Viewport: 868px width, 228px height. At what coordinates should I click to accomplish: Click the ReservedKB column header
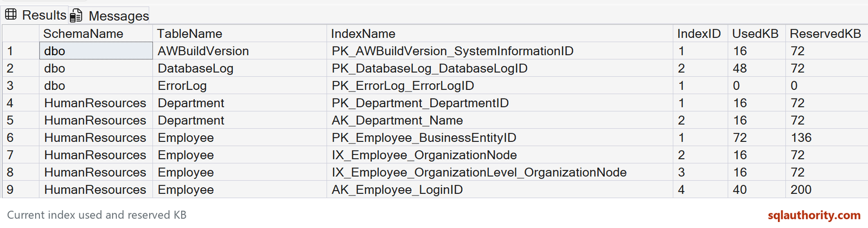[x=826, y=34]
